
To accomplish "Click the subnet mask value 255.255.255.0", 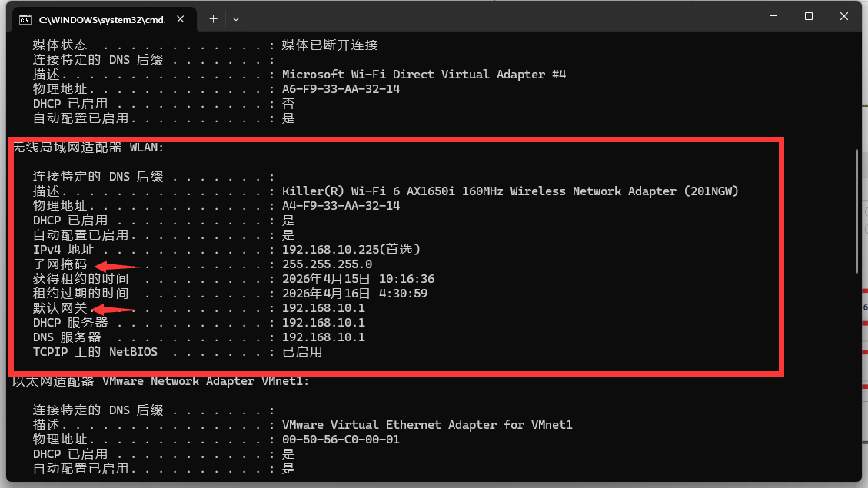I will click(x=328, y=264).
